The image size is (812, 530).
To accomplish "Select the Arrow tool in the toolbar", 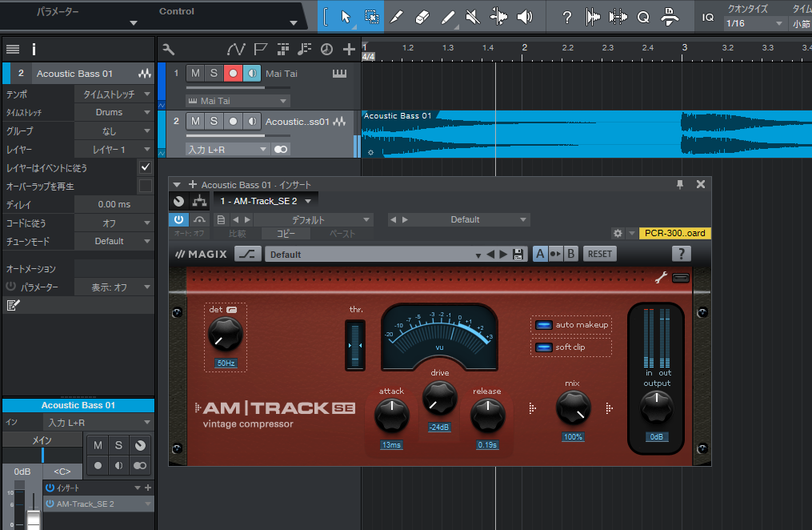I will point(346,17).
